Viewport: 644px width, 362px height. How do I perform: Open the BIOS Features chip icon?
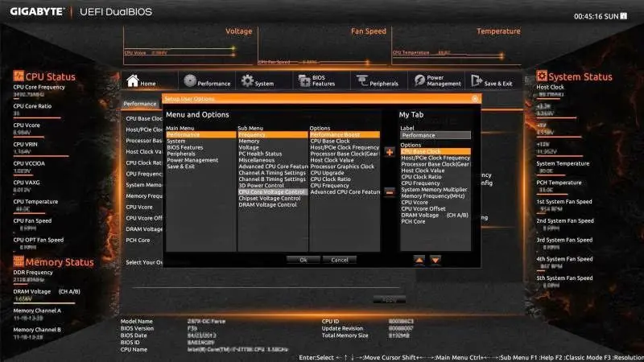click(x=304, y=80)
